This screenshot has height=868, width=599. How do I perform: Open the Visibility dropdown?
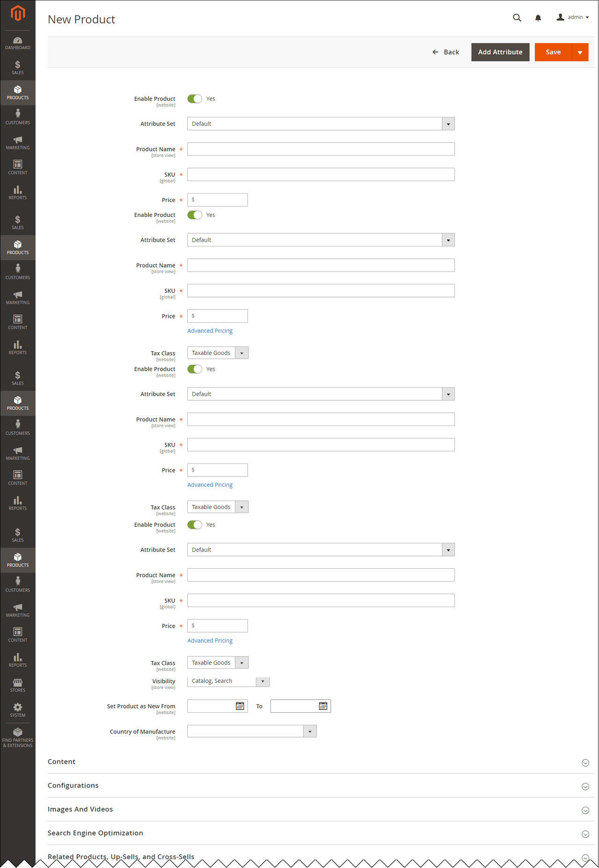[x=228, y=681]
